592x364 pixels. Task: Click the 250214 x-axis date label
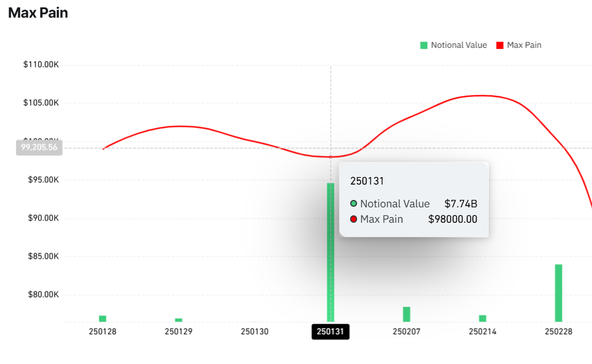[x=482, y=331]
